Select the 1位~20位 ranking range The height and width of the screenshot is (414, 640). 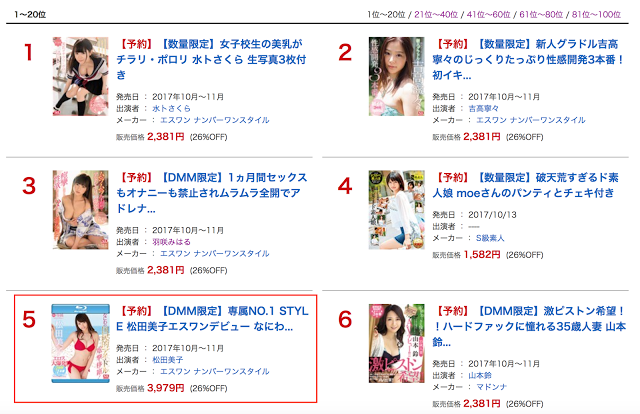coord(386,15)
